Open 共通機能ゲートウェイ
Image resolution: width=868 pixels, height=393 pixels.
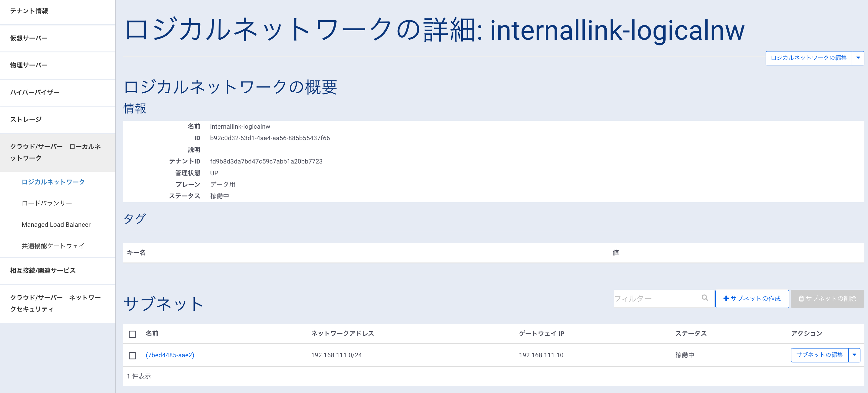pos(53,246)
